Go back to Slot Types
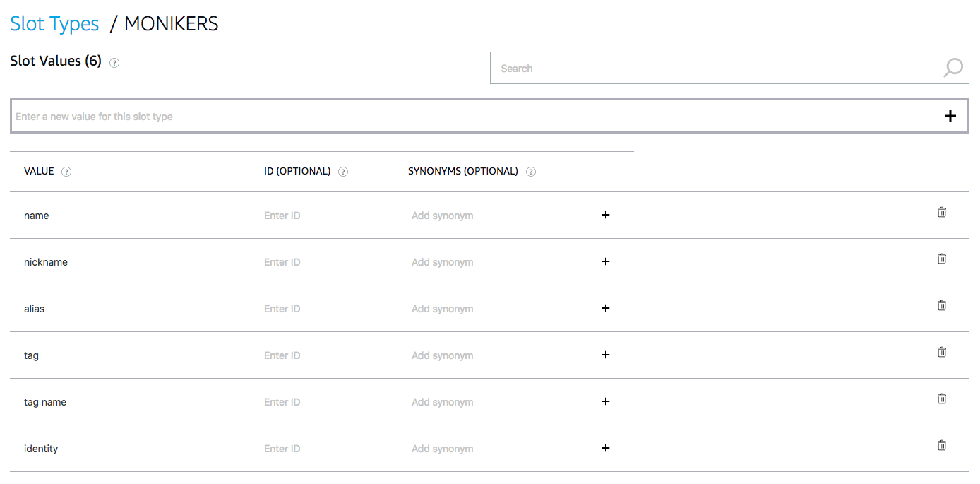This screenshot has width=980, height=484. pyautogui.click(x=54, y=23)
